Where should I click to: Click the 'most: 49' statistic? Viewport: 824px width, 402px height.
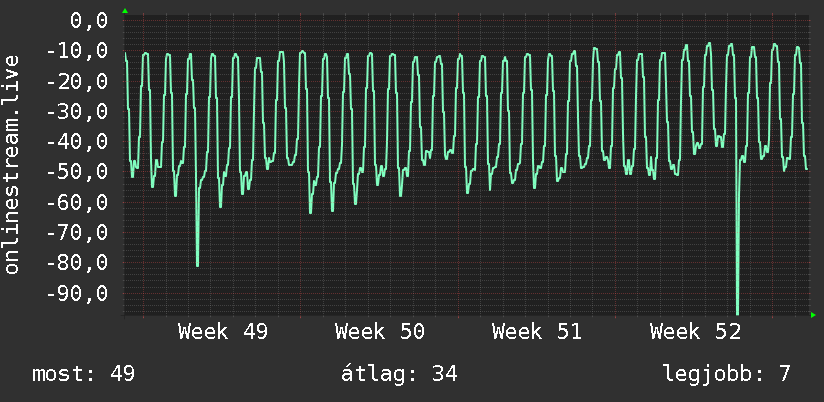pos(84,374)
